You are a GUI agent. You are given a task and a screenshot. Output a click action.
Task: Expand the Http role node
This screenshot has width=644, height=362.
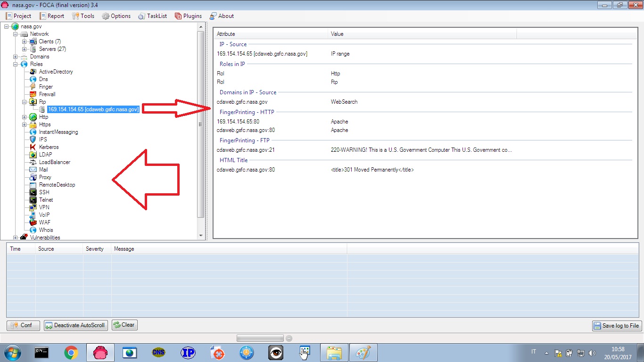coord(25,117)
